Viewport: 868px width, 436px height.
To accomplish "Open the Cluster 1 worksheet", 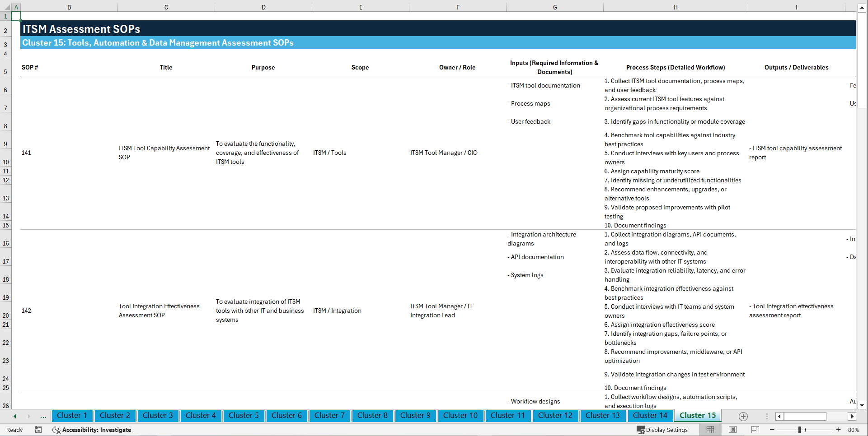I will click(72, 416).
